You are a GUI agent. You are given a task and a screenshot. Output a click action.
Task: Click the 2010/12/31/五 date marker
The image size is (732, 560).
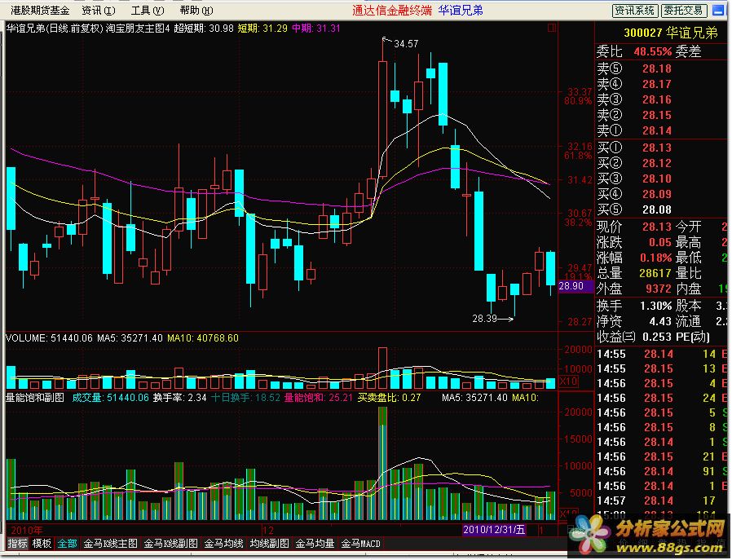point(493,530)
